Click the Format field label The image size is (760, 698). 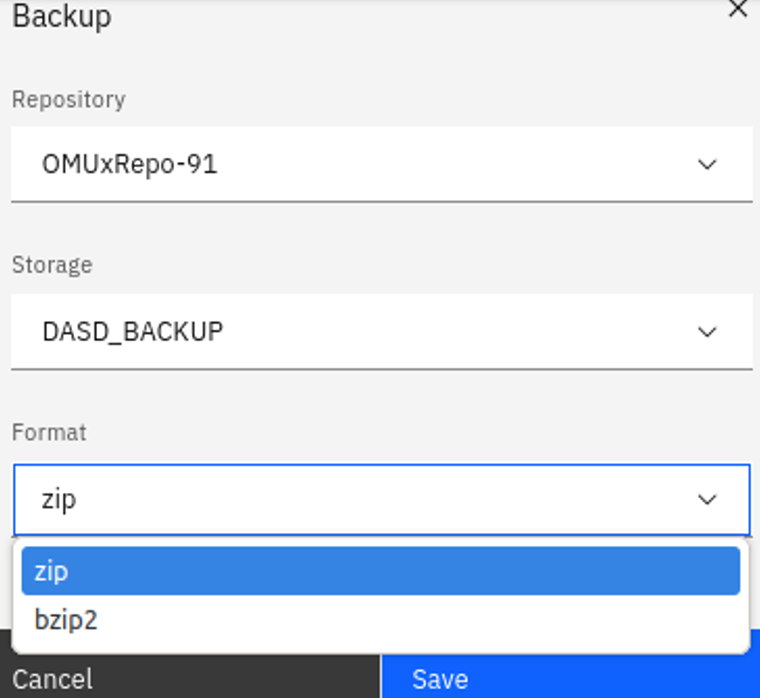(x=49, y=432)
